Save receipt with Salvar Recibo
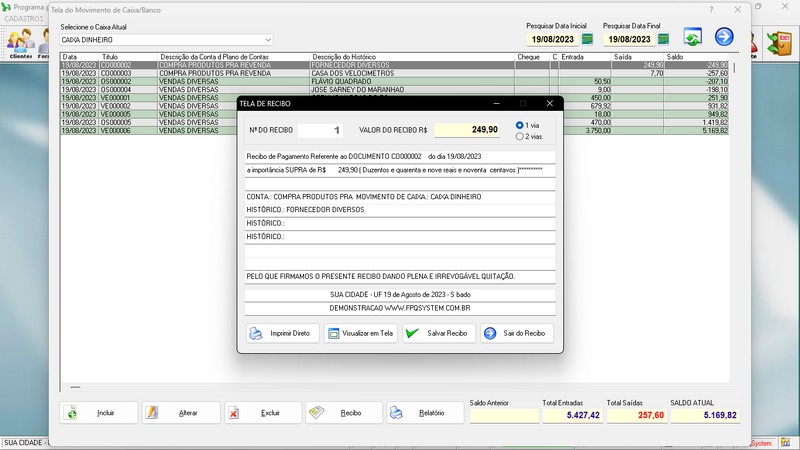800x450 pixels. 438,333
